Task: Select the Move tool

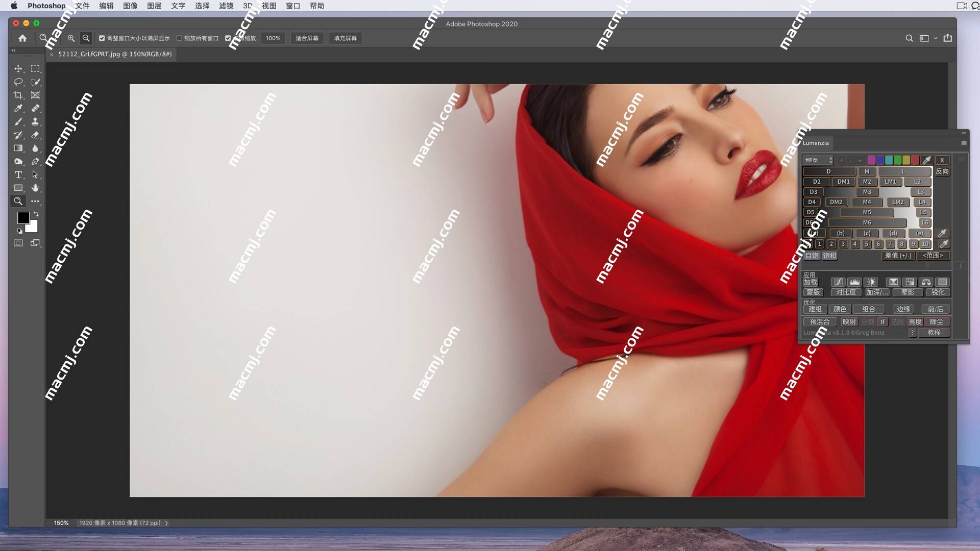Action: coord(18,69)
